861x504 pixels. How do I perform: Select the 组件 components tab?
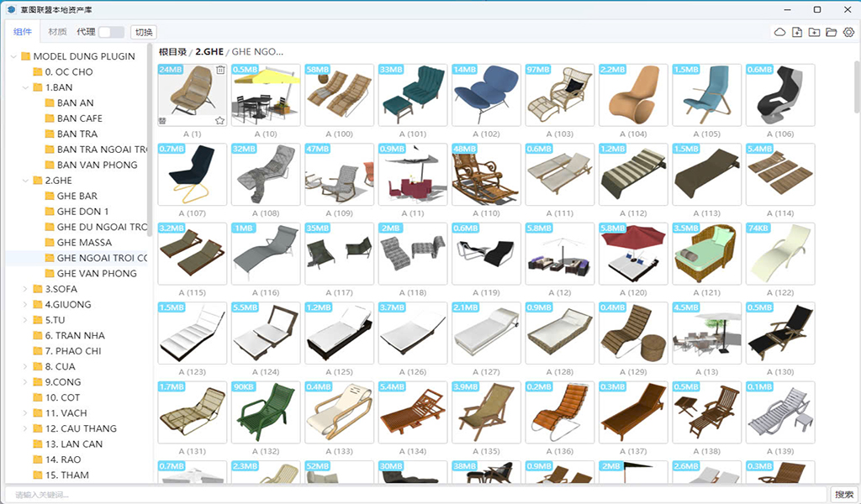[23, 32]
